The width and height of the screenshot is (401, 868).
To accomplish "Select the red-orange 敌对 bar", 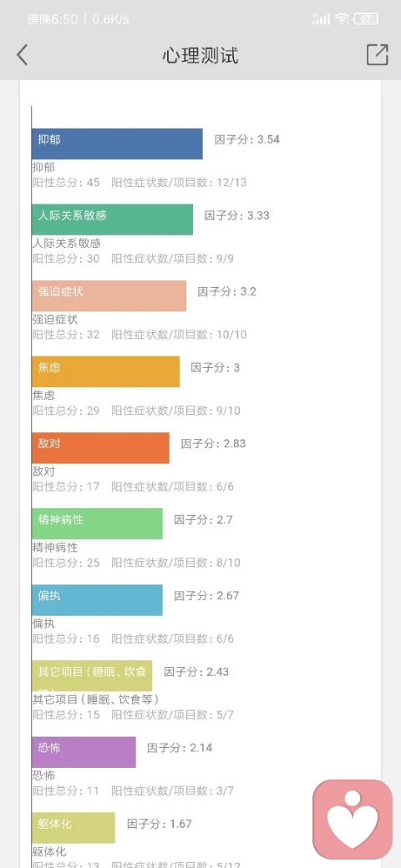I will (100, 448).
